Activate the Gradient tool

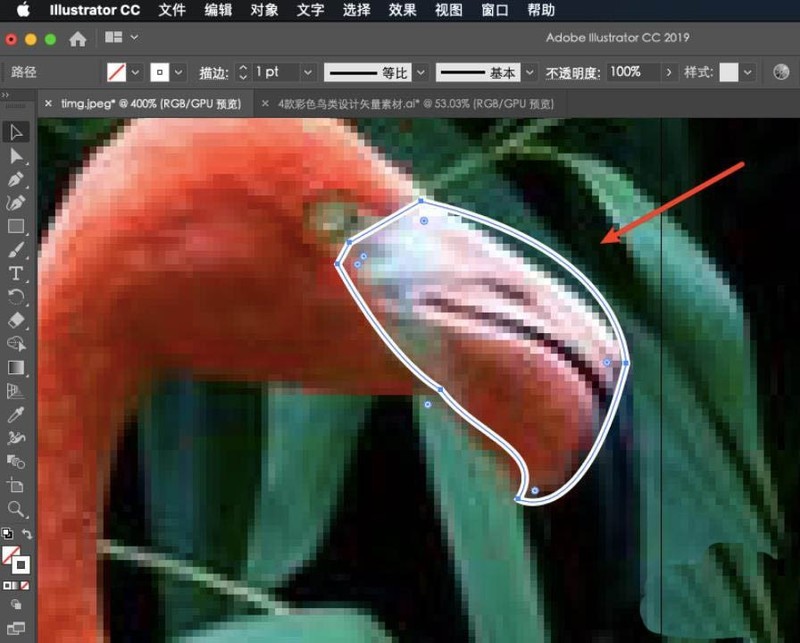coord(16,369)
